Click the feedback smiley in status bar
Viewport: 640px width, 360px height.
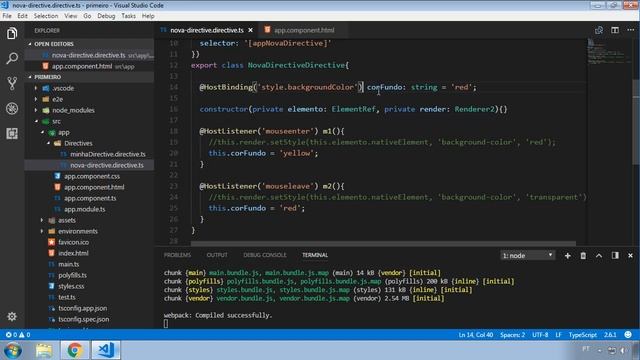click(x=628, y=335)
